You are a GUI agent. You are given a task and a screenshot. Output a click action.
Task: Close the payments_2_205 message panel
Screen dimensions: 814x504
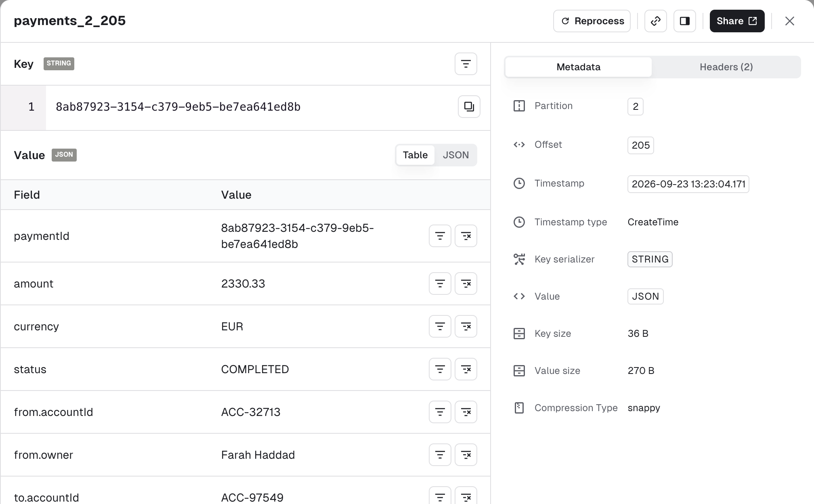(789, 21)
